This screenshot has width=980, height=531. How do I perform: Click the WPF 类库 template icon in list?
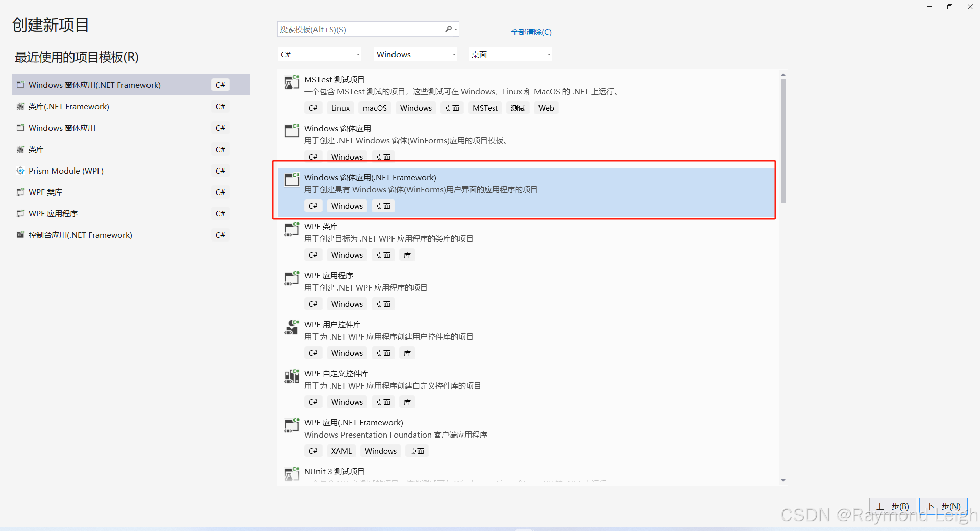tap(291, 229)
